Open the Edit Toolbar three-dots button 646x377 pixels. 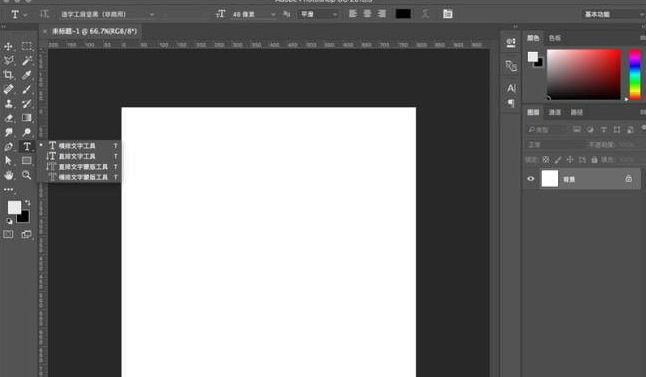8,190
